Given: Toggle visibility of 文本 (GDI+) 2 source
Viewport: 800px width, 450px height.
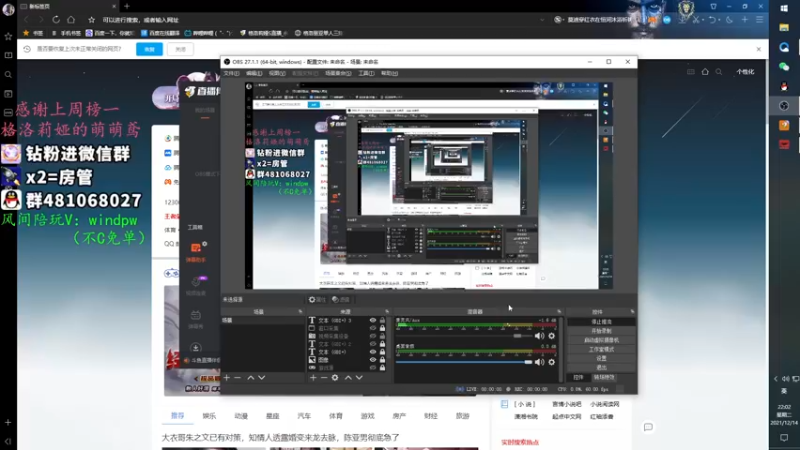Looking at the screenshot, I should coord(372,344).
